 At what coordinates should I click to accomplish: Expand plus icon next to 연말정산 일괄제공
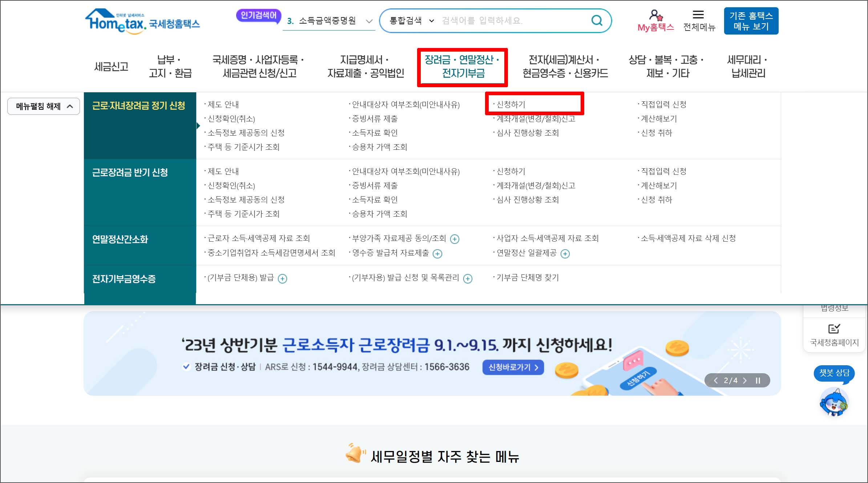click(565, 254)
